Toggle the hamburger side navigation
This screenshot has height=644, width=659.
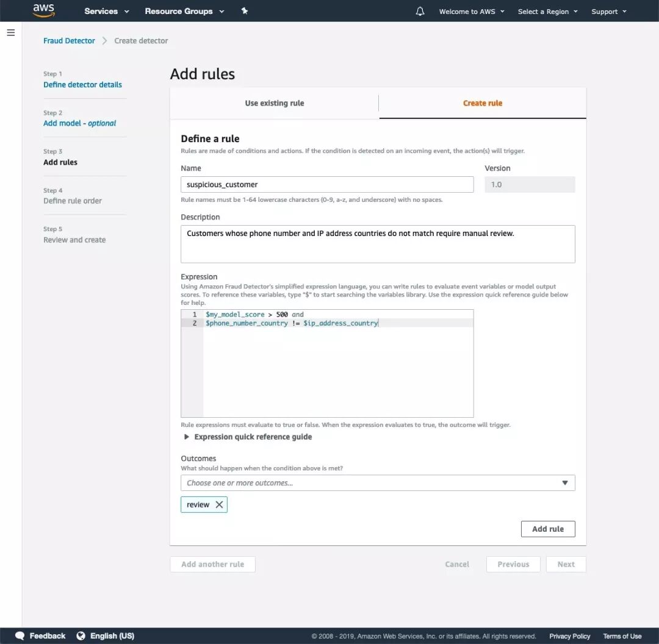[11, 32]
